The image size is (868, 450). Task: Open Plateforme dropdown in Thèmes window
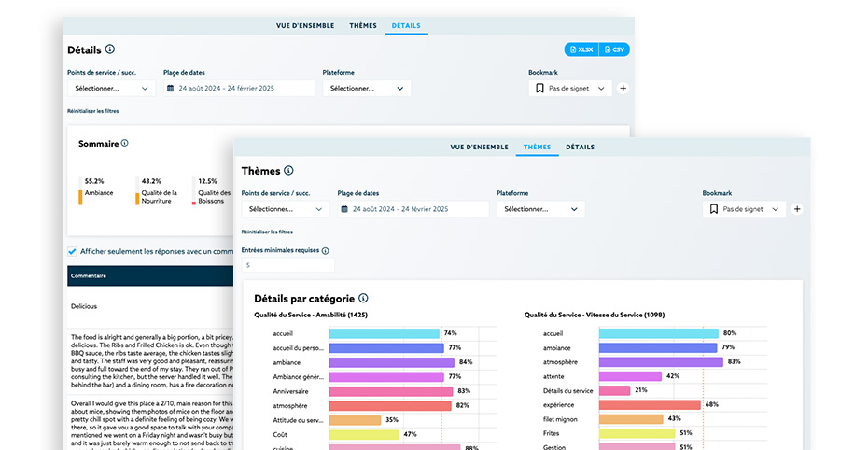[x=540, y=209]
